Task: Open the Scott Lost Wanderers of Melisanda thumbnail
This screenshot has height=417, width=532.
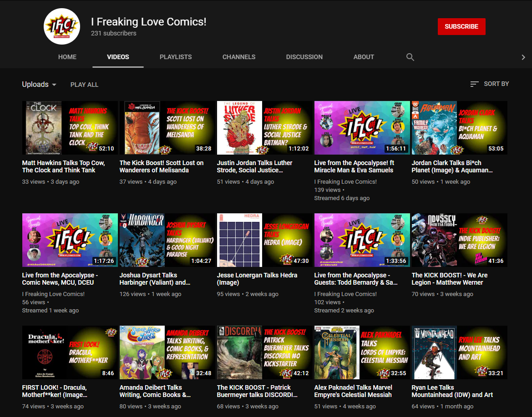Action: click(x=167, y=128)
